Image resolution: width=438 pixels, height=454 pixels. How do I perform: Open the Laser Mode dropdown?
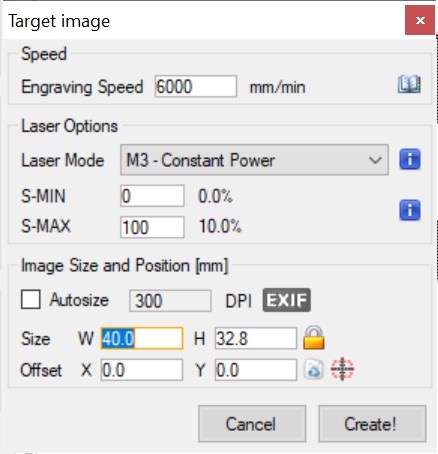tap(254, 160)
